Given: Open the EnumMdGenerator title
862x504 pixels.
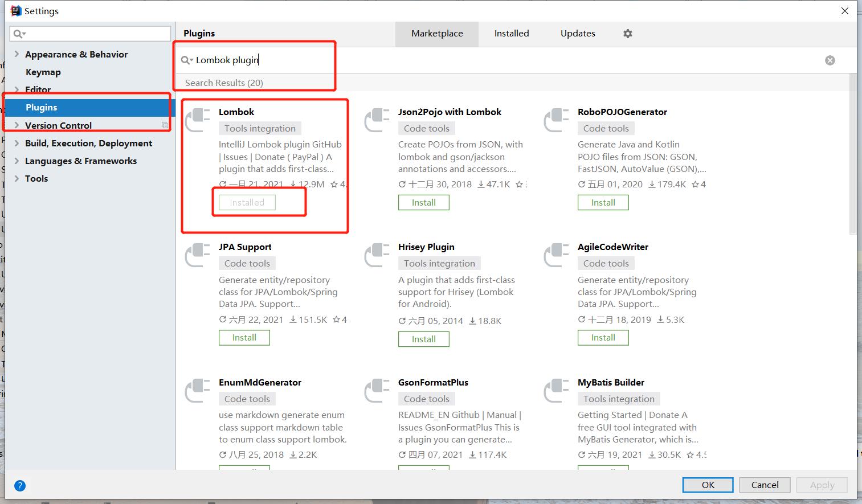Looking at the screenshot, I should click(x=260, y=382).
